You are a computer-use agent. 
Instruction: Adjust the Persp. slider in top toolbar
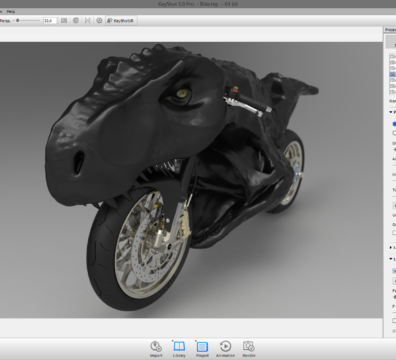(18, 21)
